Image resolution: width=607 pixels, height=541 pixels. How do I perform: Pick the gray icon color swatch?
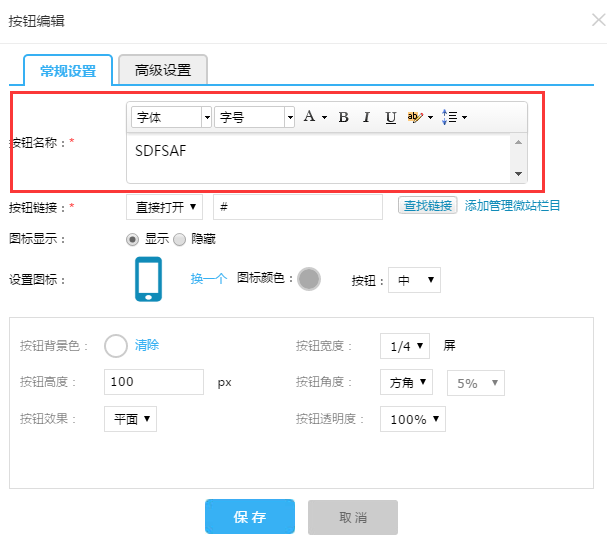point(309,279)
